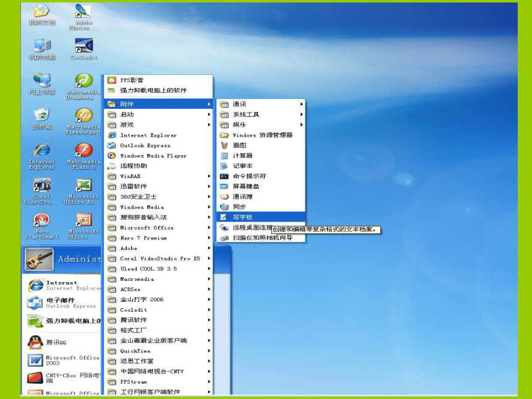Expand the Macromedia programs folder
Viewport: 532px width, 399px height.
pyautogui.click(x=158, y=279)
